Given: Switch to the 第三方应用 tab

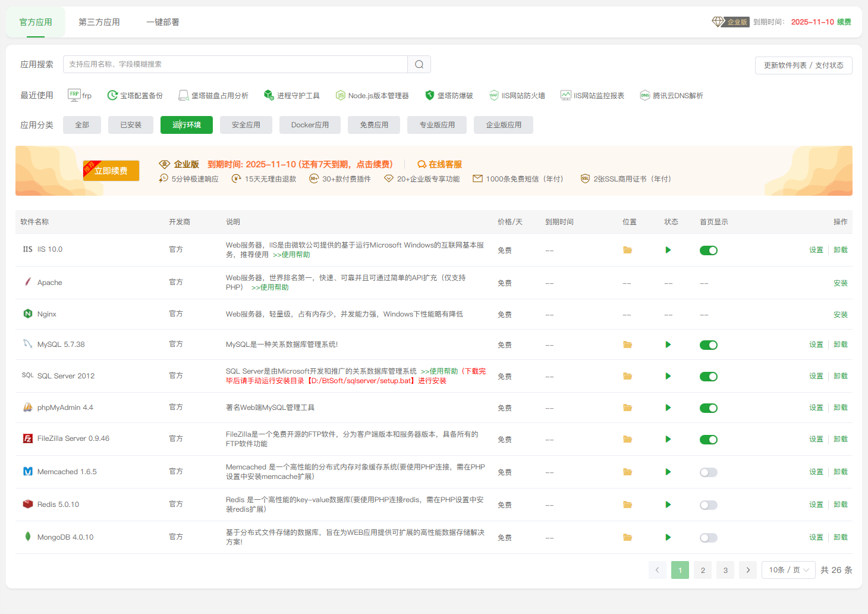Looking at the screenshot, I should 99,22.
